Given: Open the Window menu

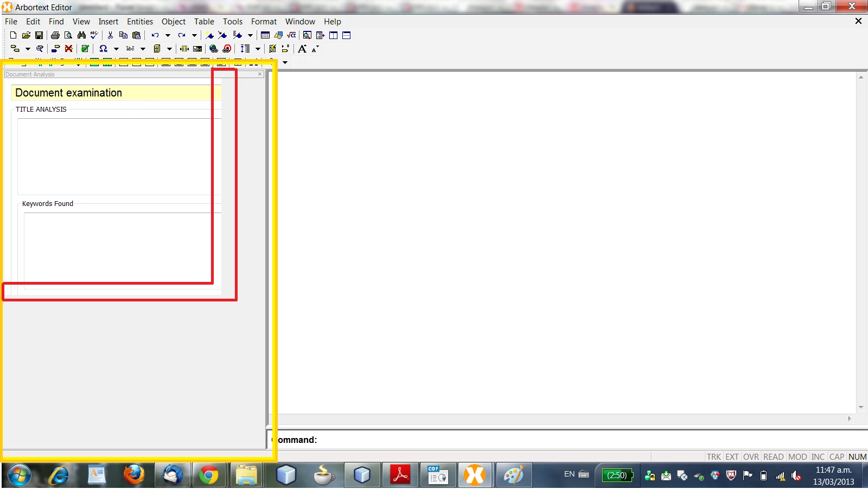Looking at the screenshot, I should point(300,22).
